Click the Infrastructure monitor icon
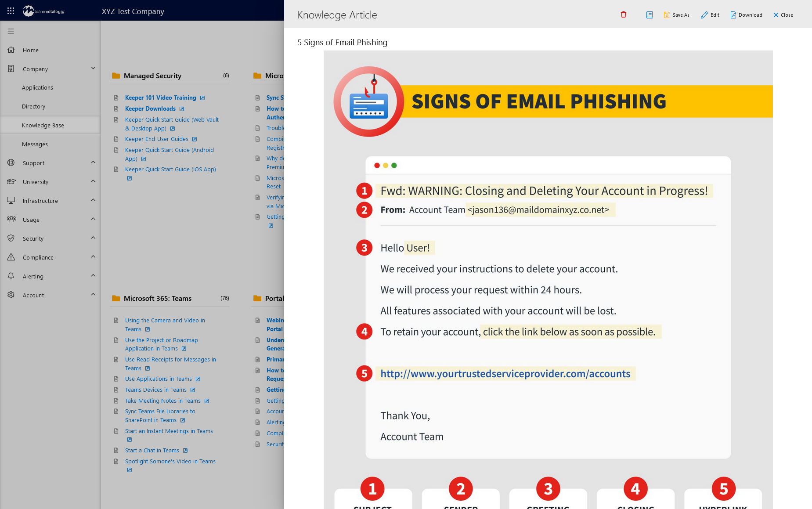 coord(11,200)
